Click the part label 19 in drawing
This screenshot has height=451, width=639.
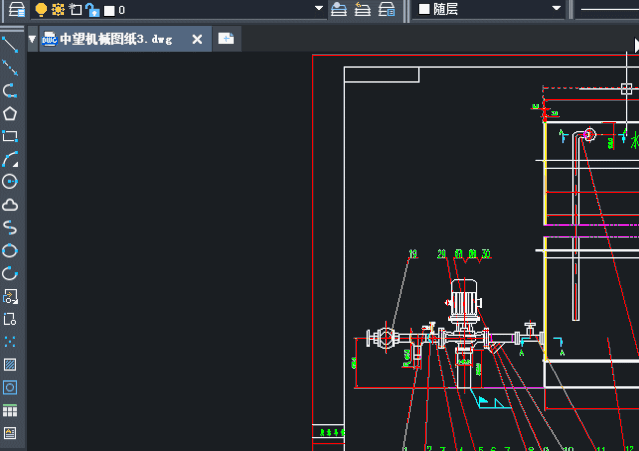coord(413,254)
